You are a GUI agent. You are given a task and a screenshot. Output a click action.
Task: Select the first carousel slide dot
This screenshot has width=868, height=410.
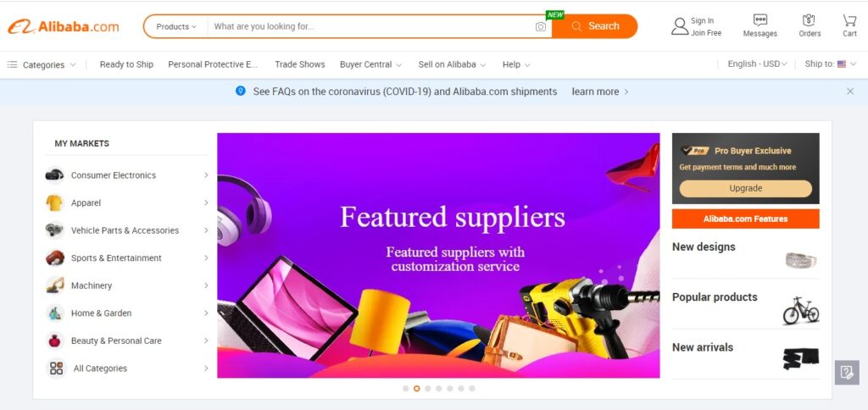(406, 389)
